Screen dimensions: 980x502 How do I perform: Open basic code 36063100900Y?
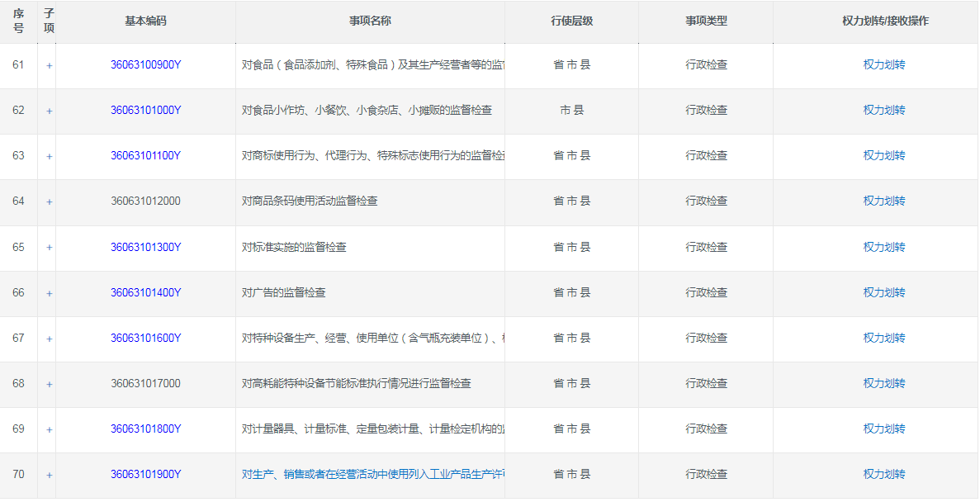(145, 64)
